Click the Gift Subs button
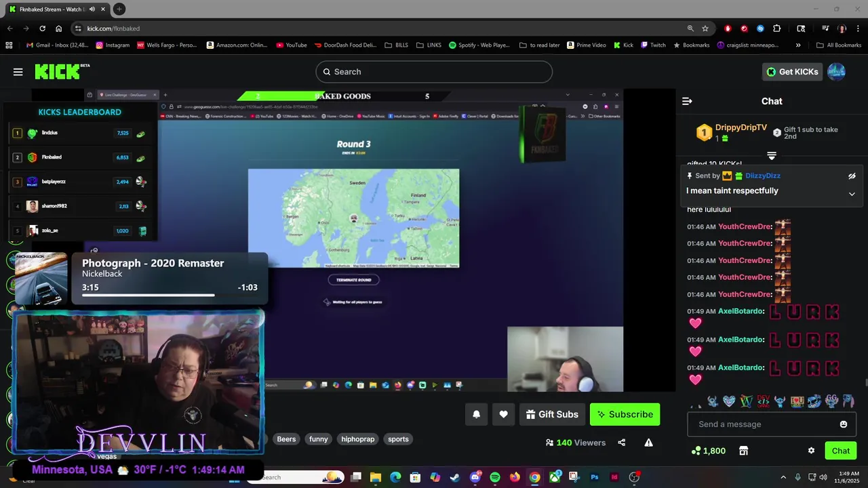Image resolution: width=868 pixels, height=488 pixels. click(x=552, y=414)
